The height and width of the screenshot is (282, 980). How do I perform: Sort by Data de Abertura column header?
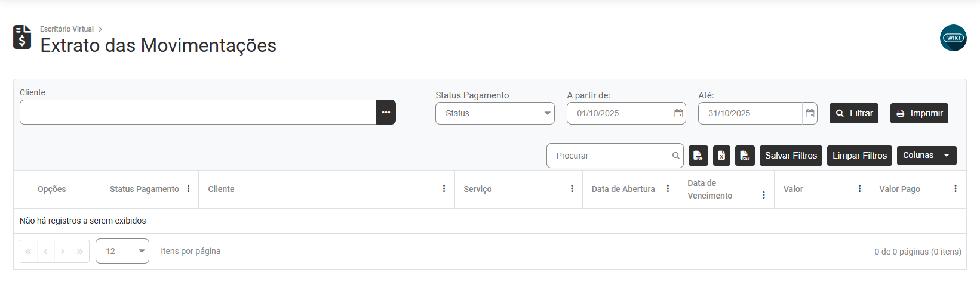click(x=623, y=189)
